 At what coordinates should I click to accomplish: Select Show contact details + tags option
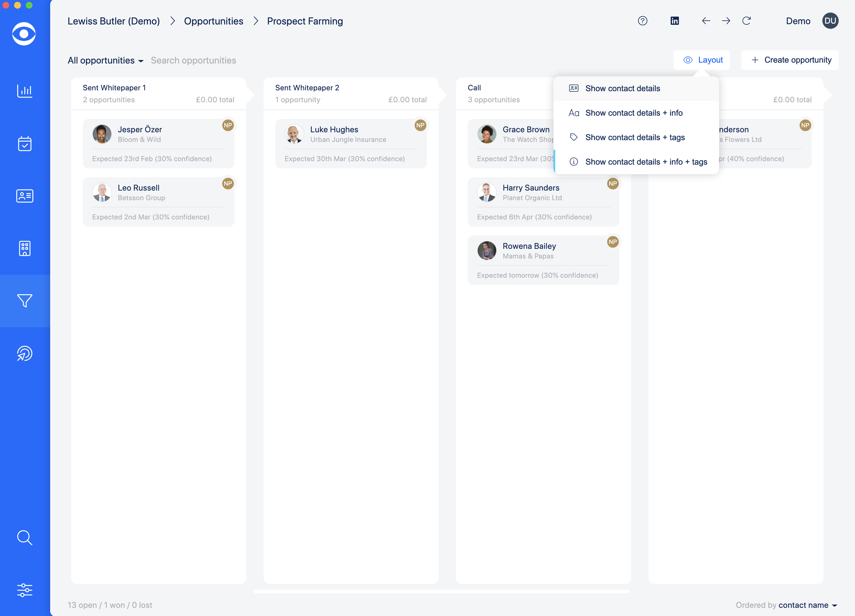(x=635, y=138)
